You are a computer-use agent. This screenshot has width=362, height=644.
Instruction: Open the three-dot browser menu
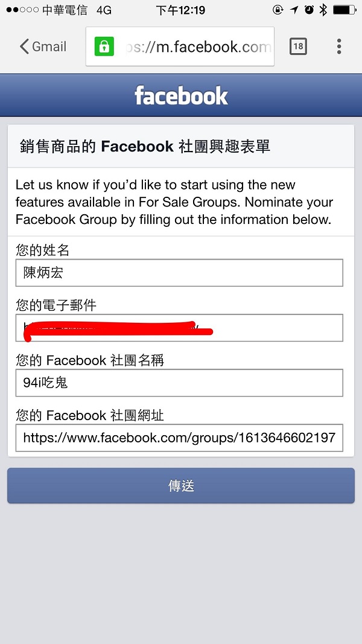click(x=339, y=46)
